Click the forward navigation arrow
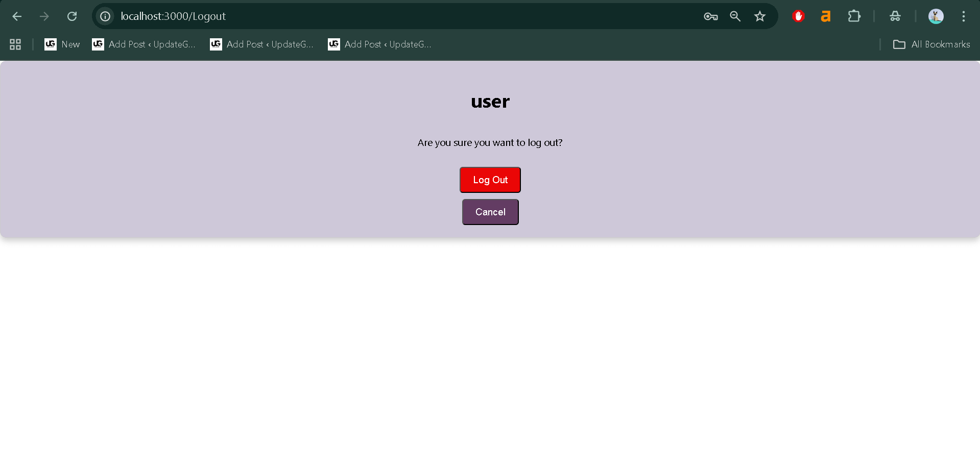The height and width of the screenshot is (472, 980). [x=44, y=16]
